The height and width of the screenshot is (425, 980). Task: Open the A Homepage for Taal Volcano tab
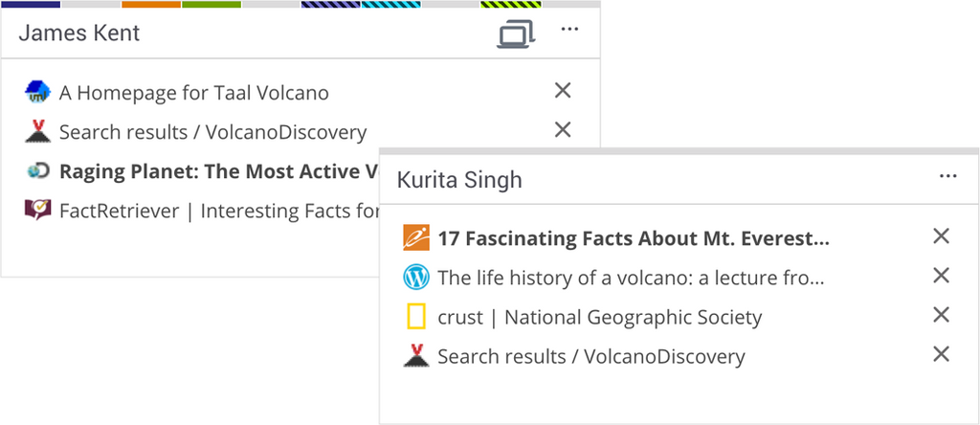pyautogui.click(x=193, y=93)
